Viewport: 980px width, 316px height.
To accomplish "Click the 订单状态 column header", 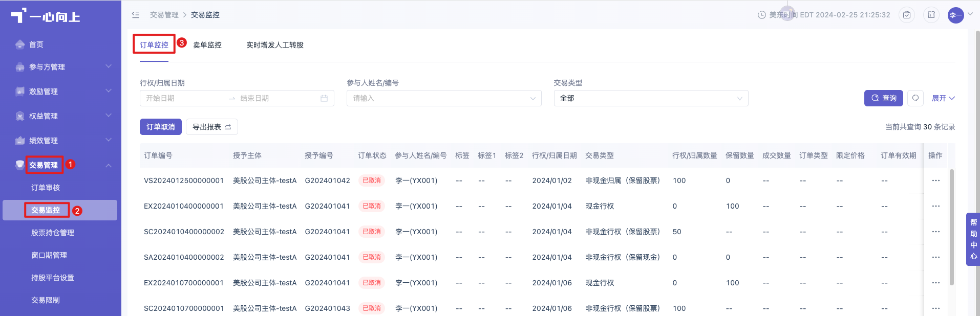I will [372, 155].
